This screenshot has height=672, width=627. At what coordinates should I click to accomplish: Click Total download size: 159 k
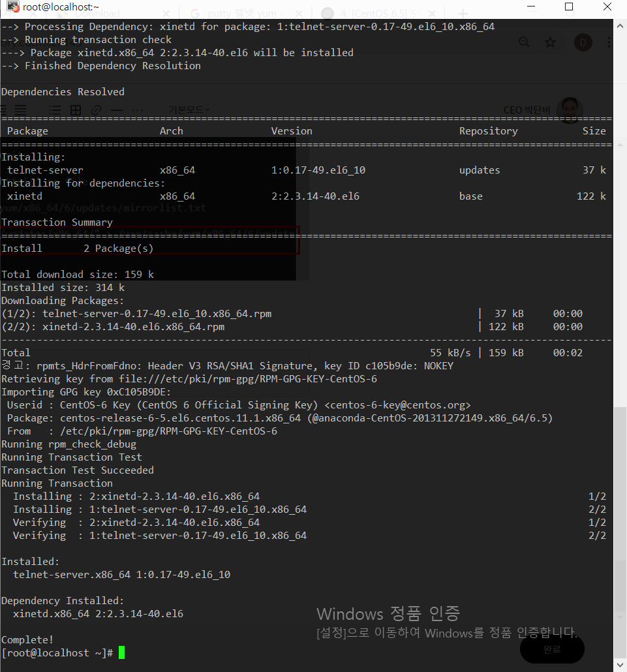(78, 274)
